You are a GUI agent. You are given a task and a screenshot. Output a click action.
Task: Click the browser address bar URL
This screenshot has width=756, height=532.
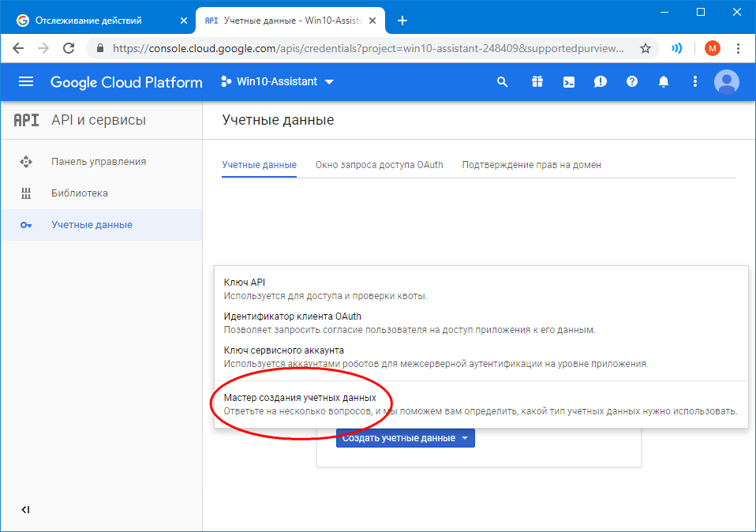(x=367, y=48)
